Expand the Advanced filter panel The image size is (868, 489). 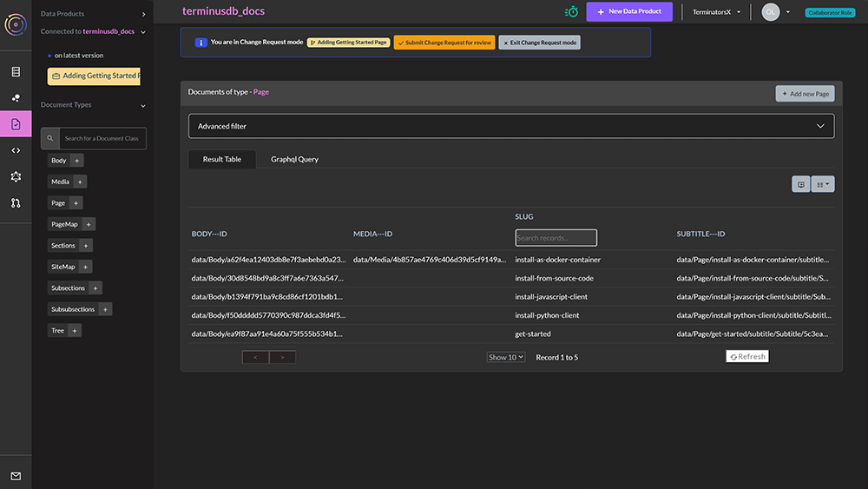coord(511,126)
